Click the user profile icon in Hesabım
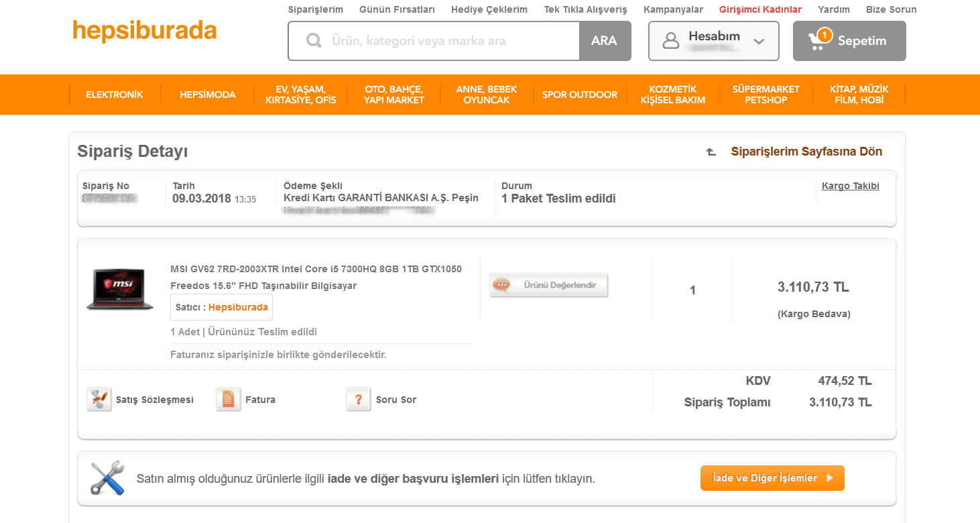Screen dimensions: 980x523 coord(671,41)
